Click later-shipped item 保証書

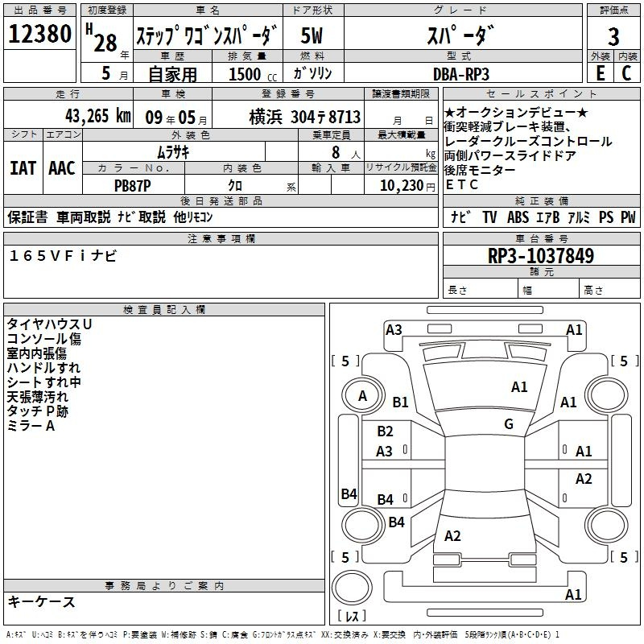click(x=27, y=217)
